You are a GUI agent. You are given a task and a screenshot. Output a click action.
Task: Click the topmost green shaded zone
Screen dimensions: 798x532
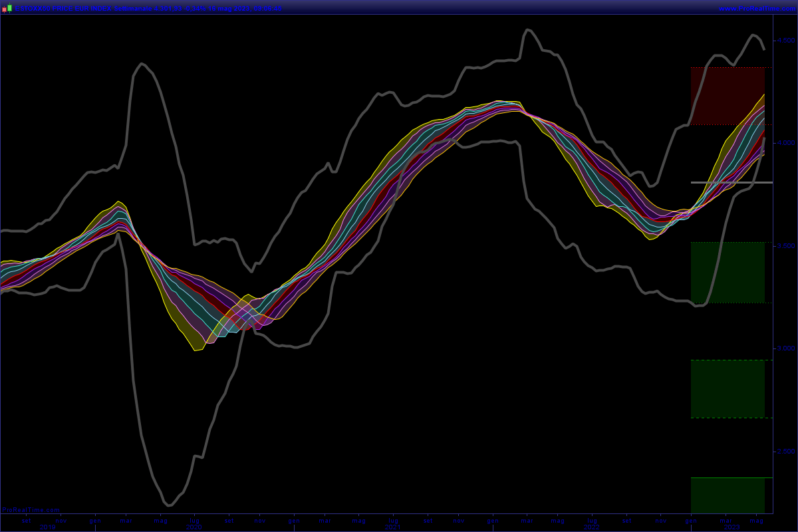click(x=727, y=272)
